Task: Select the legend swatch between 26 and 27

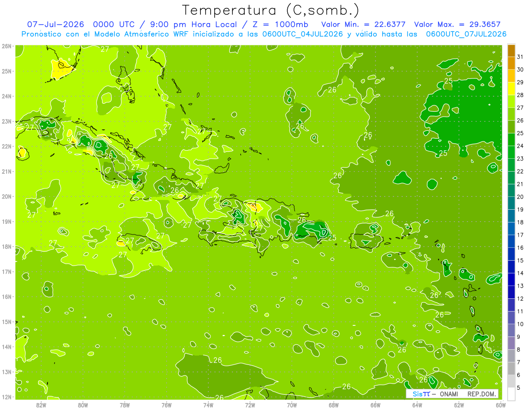Action: (x=511, y=114)
